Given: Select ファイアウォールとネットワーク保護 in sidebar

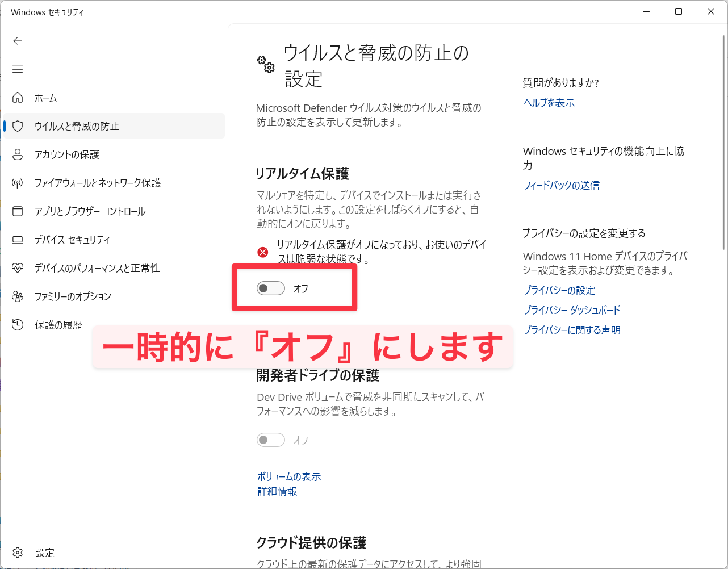Looking at the screenshot, I should [x=114, y=183].
